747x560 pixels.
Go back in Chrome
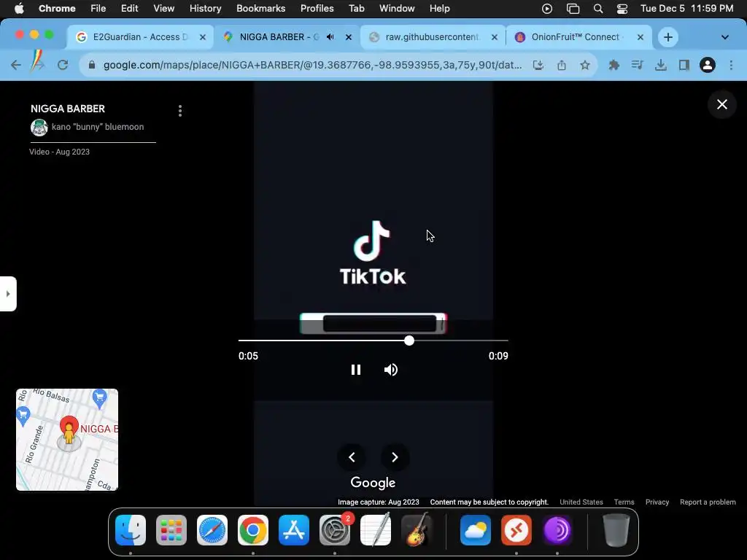point(16,65)
